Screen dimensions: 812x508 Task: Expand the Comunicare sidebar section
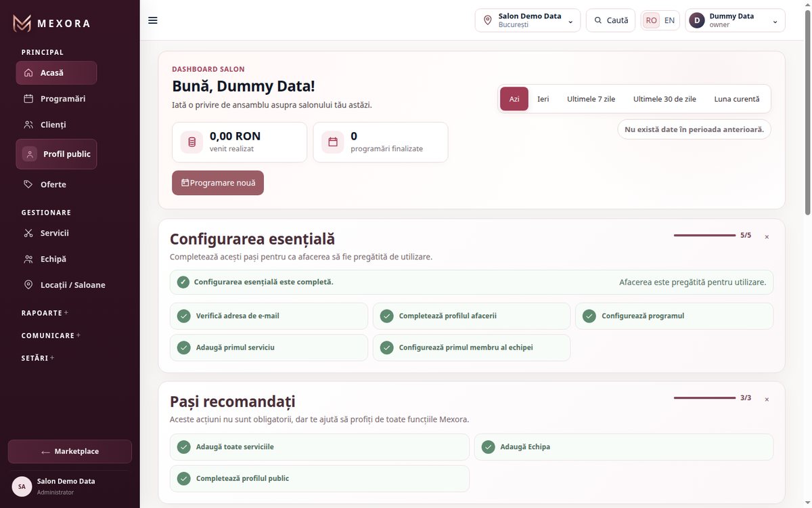(x=51, y=335)
